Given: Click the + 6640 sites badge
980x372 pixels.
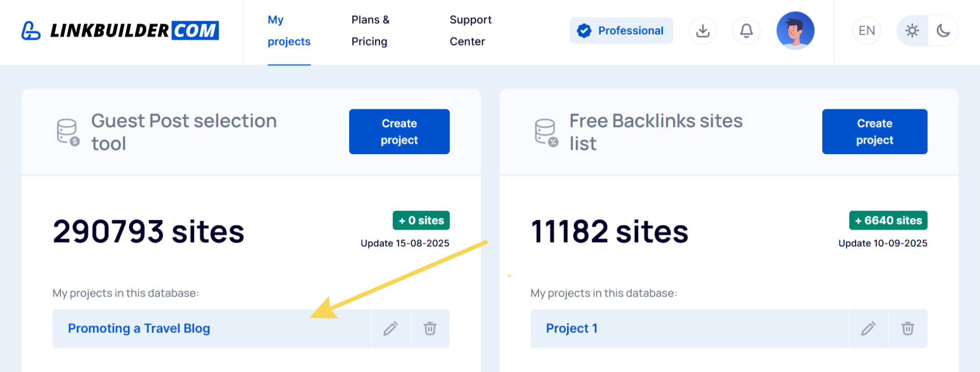Looking at the screenshot, I should (888, 220).
